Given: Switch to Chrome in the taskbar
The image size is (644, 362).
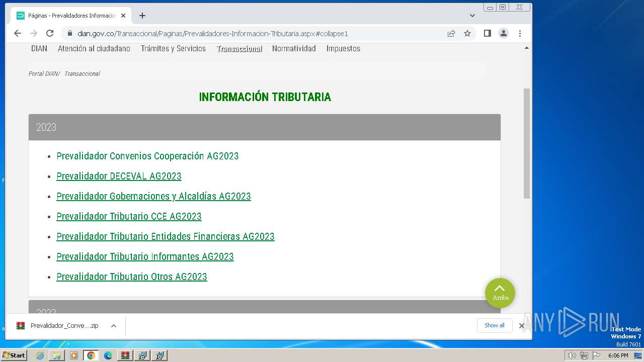Looking at the screenshot, I should 91,355.
